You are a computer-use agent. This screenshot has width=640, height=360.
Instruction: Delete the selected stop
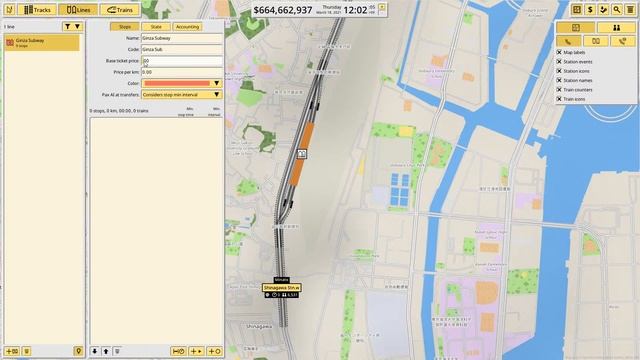pyautogui.click(x=117, y=351)
